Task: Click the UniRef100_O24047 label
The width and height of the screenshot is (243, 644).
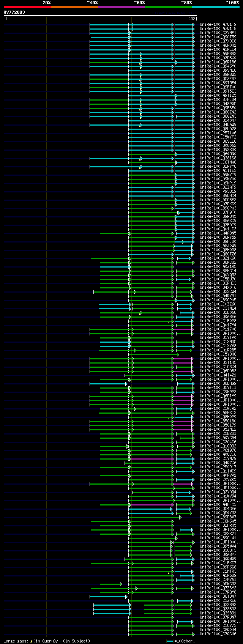Action: point(218,120)
